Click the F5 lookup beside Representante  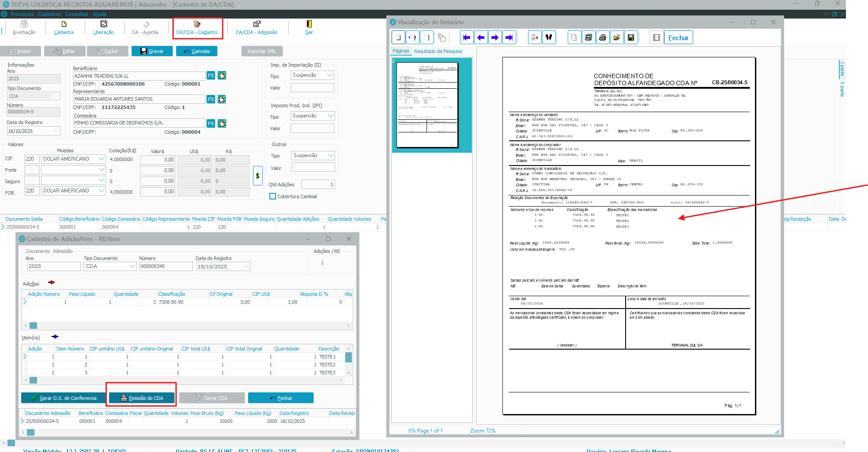pos(211,99)
